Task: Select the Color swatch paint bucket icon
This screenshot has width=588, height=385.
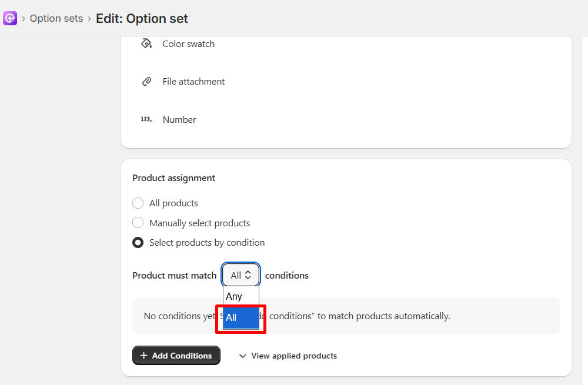Action: click(146, 43)
